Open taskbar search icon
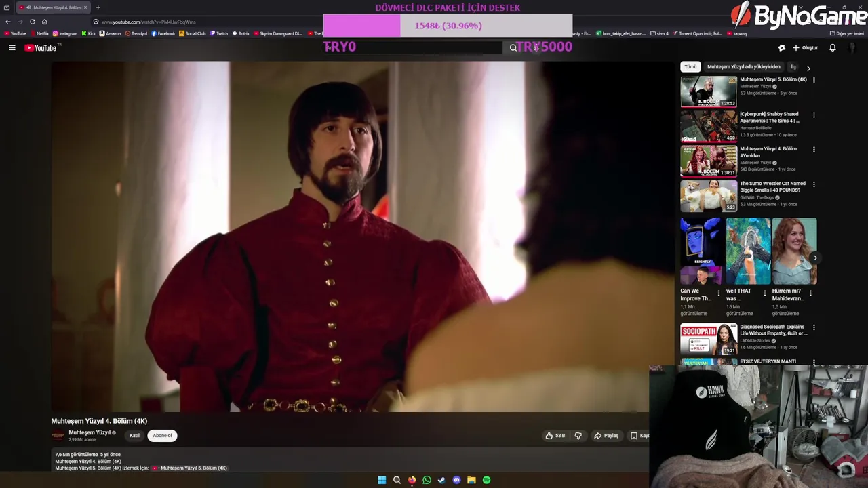Viewport: 868px width, 488px height. [x=397, y=480]
